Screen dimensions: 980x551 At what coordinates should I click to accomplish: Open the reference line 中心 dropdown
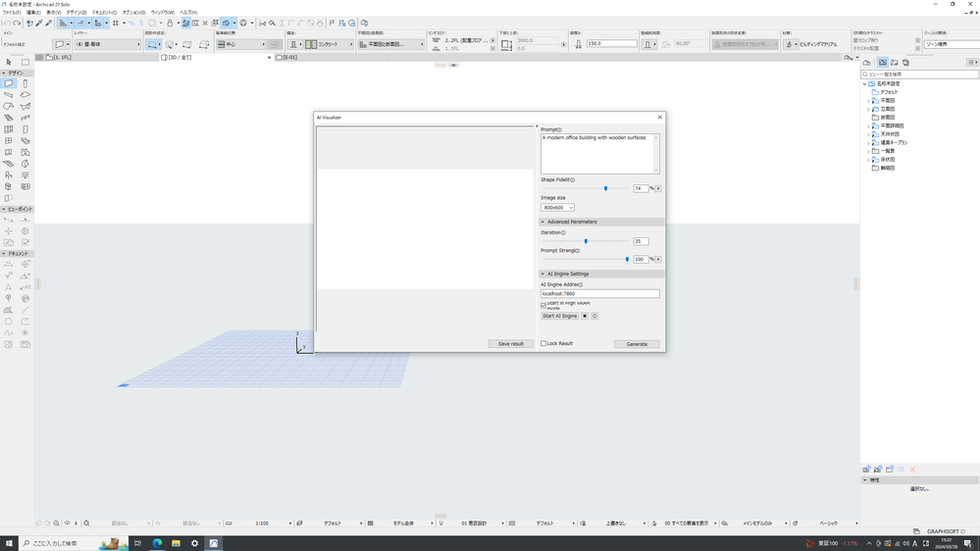point(241,44)
